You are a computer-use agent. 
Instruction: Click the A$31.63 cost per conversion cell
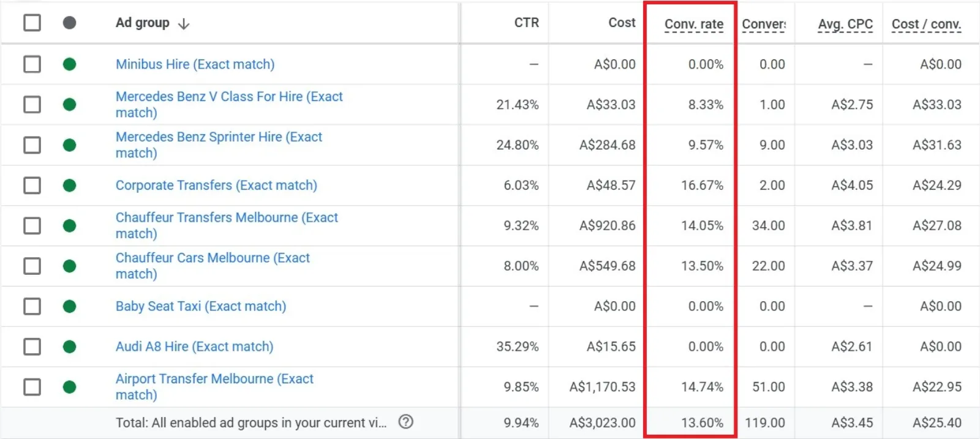pyautogui.click(x=937, y=145)
